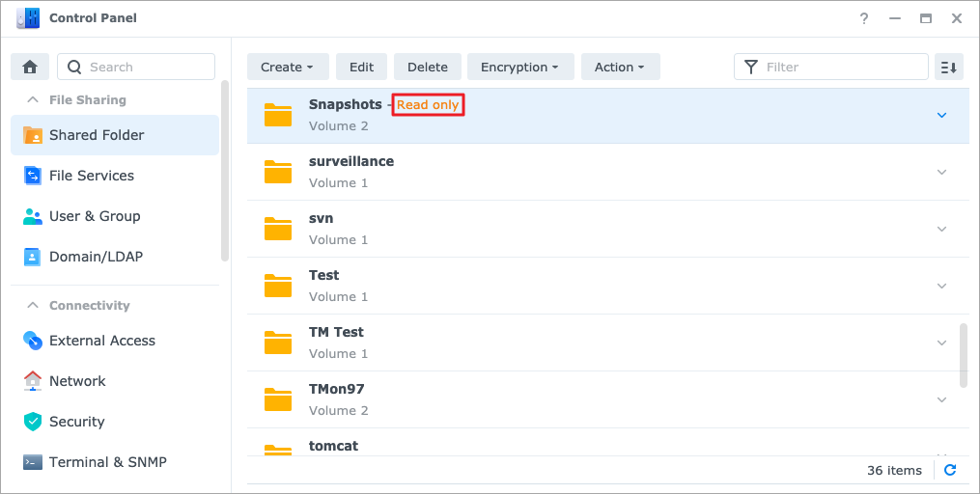Click the Security shield icon
This screenshot has width=980, height=494.
[x=33, y=422]
